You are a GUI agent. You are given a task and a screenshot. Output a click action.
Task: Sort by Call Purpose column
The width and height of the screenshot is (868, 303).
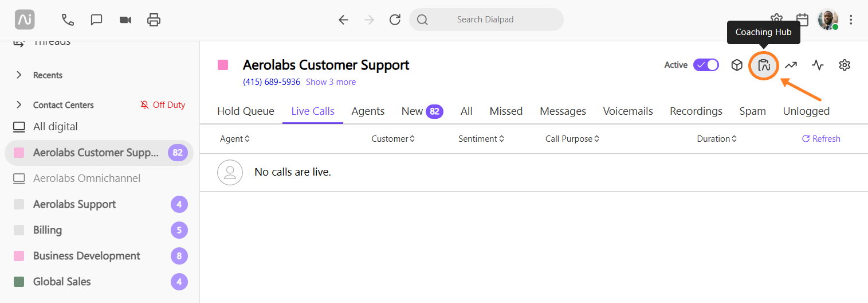click(x=572, y=139)
